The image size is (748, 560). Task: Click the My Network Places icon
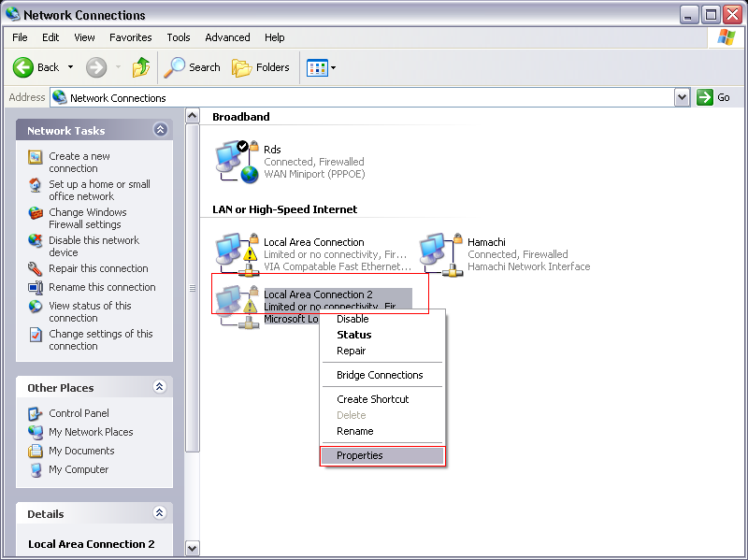pos(36,433)
